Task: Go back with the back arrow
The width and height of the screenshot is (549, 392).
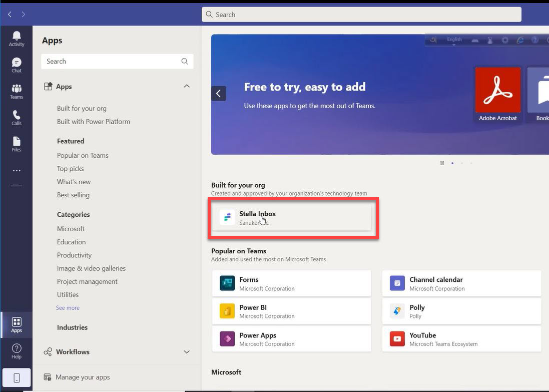Action: tap(10, 15)
